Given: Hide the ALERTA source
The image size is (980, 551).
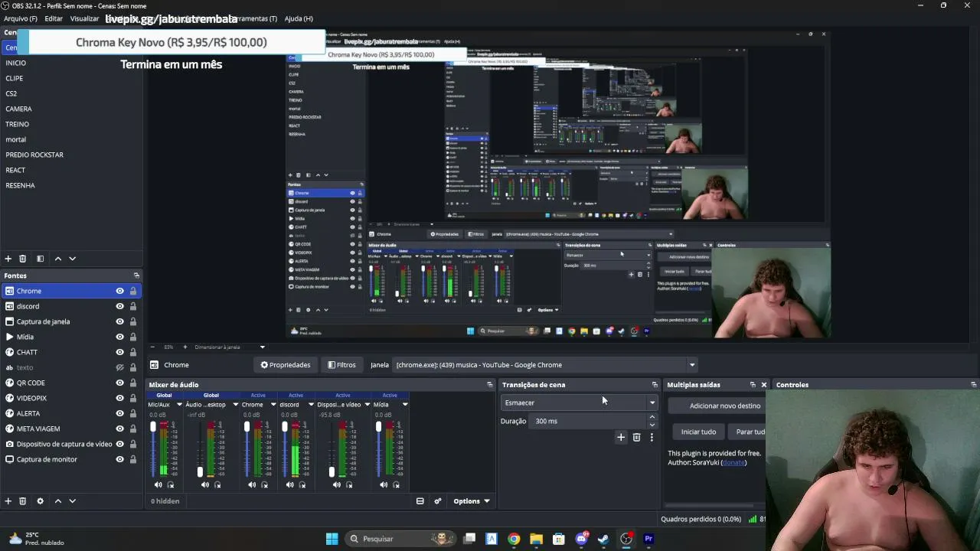Looking at the screenshot, I should (120, 413).
